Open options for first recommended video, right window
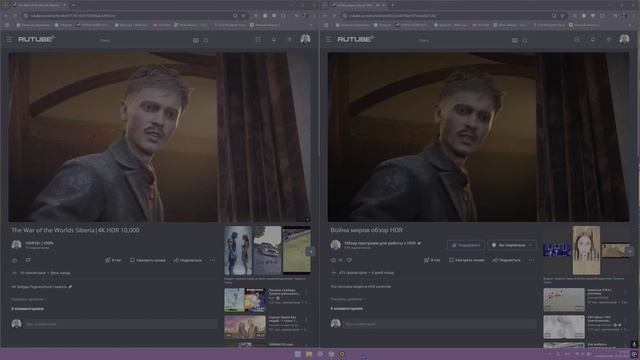Viewport: 640px width, 360px height. [x=625, y=292]
